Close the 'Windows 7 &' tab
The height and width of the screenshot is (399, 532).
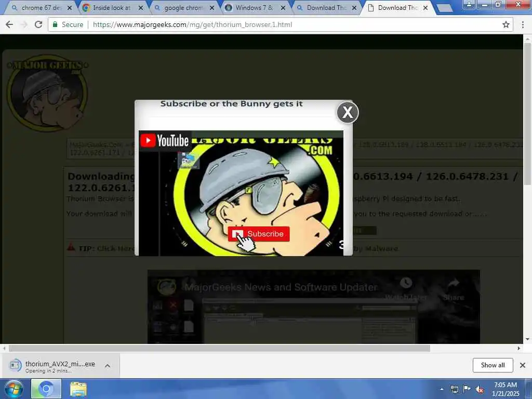tap(283, 7)
